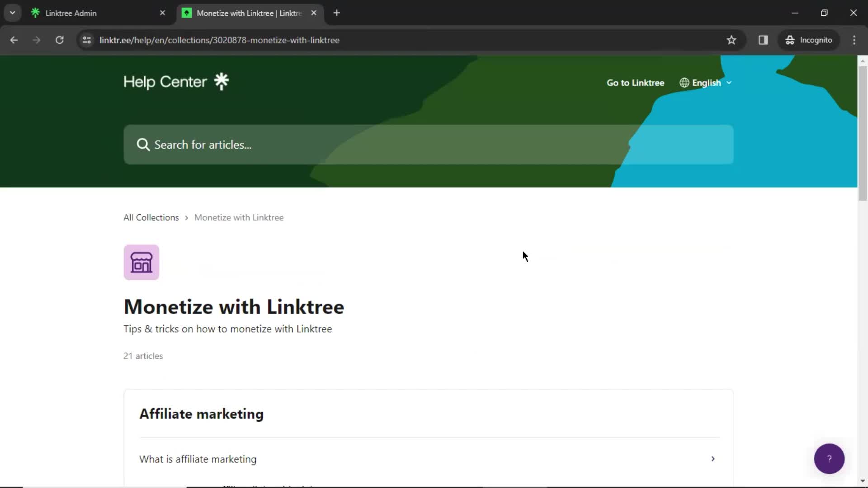The width and height of the screenshot is (868, 488).
Task: Open a new browser tab
Action: (336, 13)
